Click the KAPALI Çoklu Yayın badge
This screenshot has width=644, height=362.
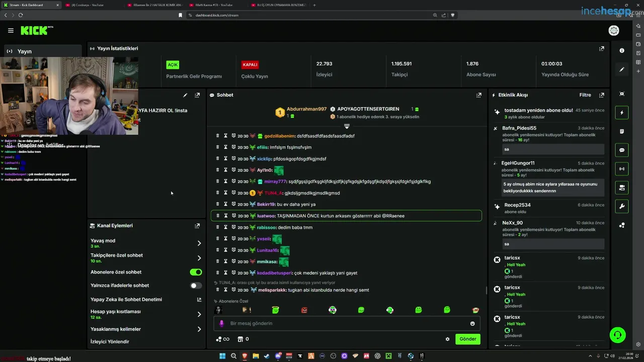[x=250, y=65]
